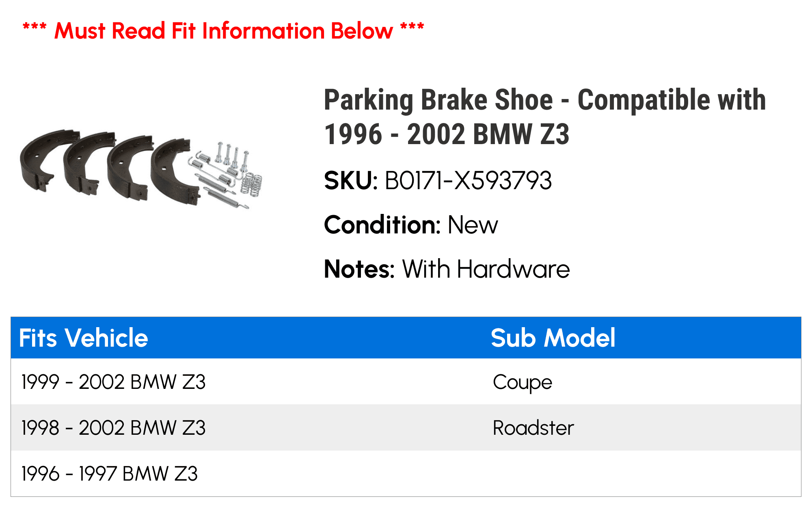Click the empty sub model cell for 1996 - 1997

[646, 473]
